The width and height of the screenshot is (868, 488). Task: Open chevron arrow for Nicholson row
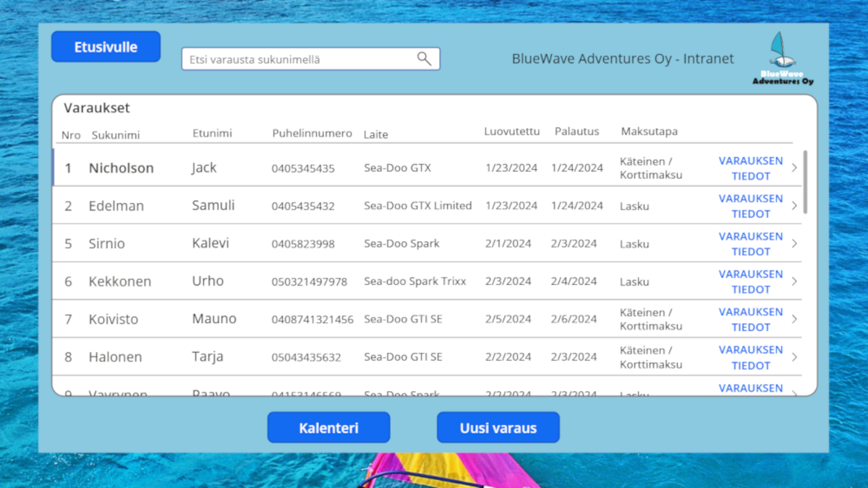pyautogui.click(x=794, y=168)
